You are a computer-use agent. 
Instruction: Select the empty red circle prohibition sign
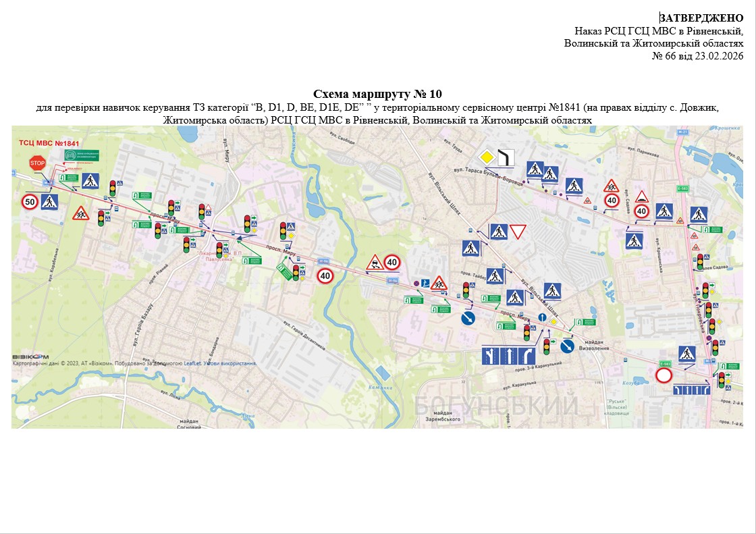664,375
